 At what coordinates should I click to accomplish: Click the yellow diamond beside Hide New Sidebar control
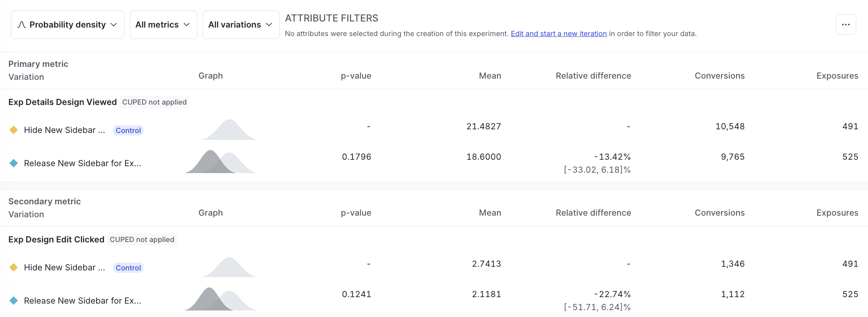[x=13, y=130]
